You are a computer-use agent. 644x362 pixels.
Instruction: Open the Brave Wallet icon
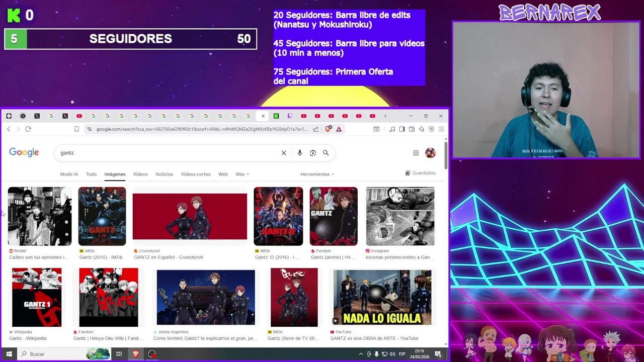tap(412, 129)
